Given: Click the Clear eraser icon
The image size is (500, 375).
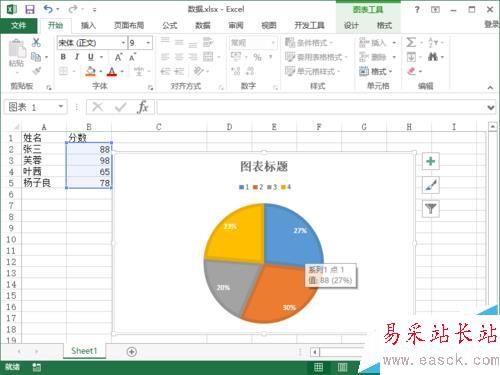Looking at the screenshot, I should [412, 71].
